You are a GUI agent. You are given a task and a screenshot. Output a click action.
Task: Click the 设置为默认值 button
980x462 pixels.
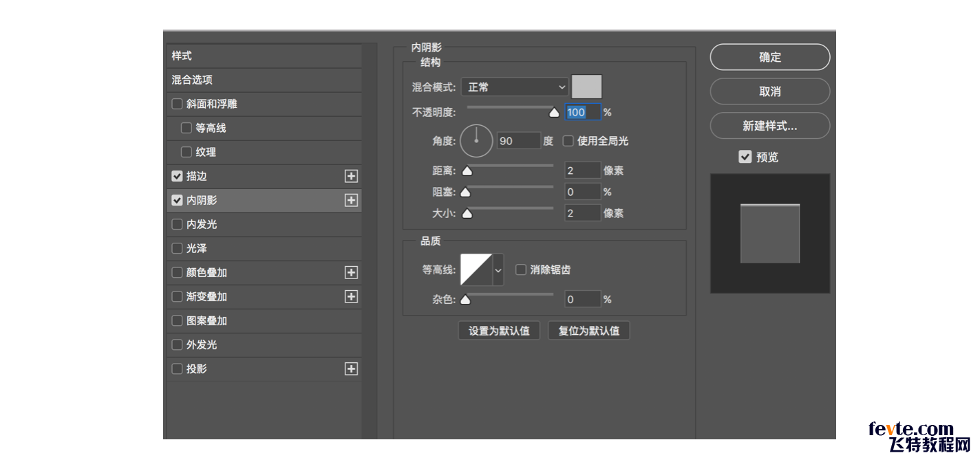point(499,331)
